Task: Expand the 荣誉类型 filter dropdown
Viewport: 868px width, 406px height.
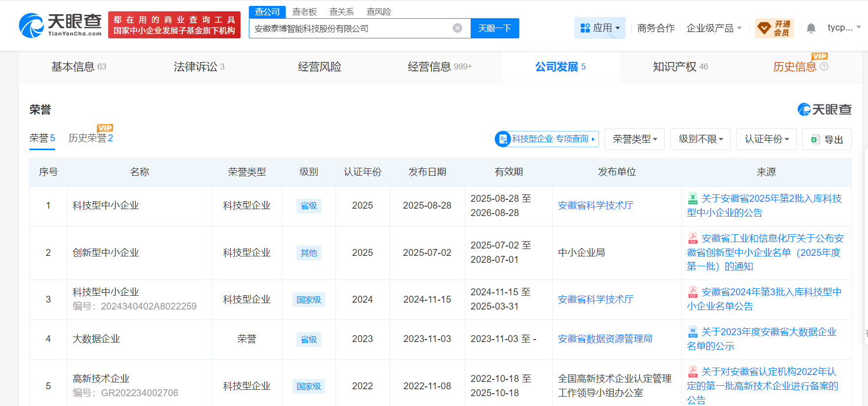Action: [634, 139]
